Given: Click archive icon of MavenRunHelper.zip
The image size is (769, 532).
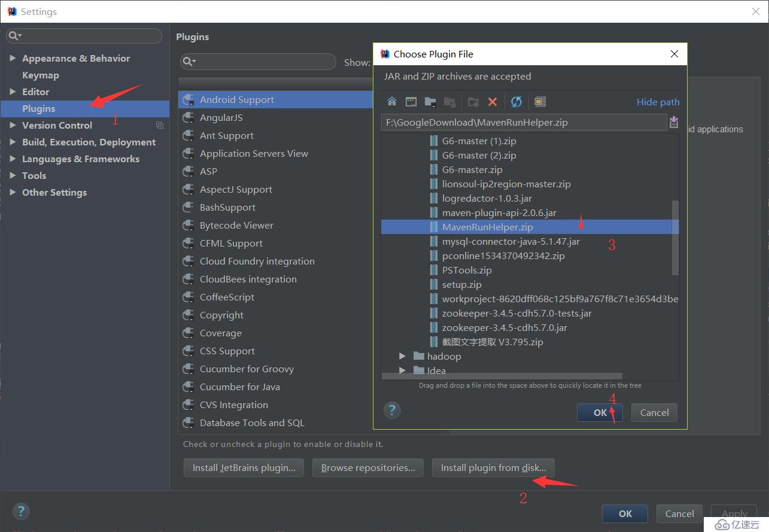Looking at the screenshot, I should (434, 227).
